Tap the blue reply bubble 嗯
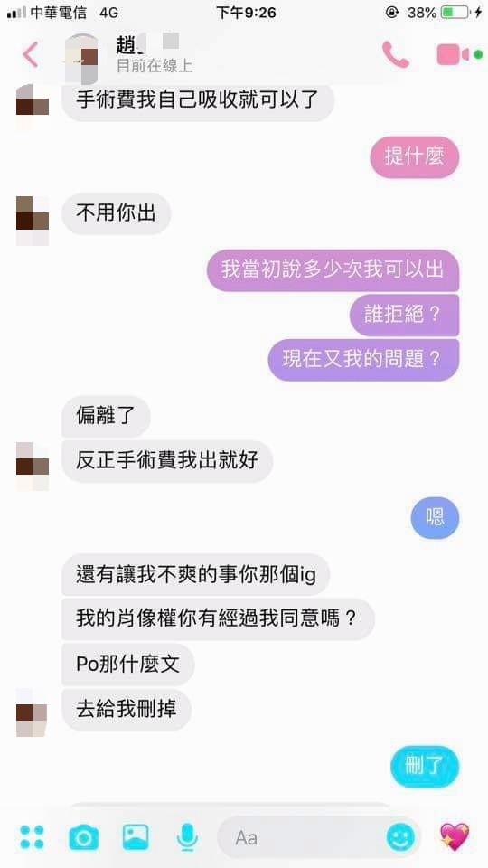 pos(435,517)
